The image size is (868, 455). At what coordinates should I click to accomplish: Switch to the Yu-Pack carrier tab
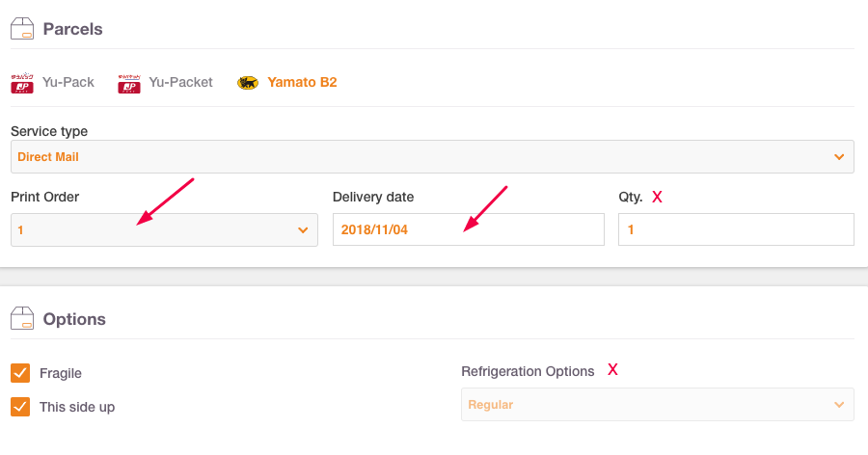[x=53, y=83]
